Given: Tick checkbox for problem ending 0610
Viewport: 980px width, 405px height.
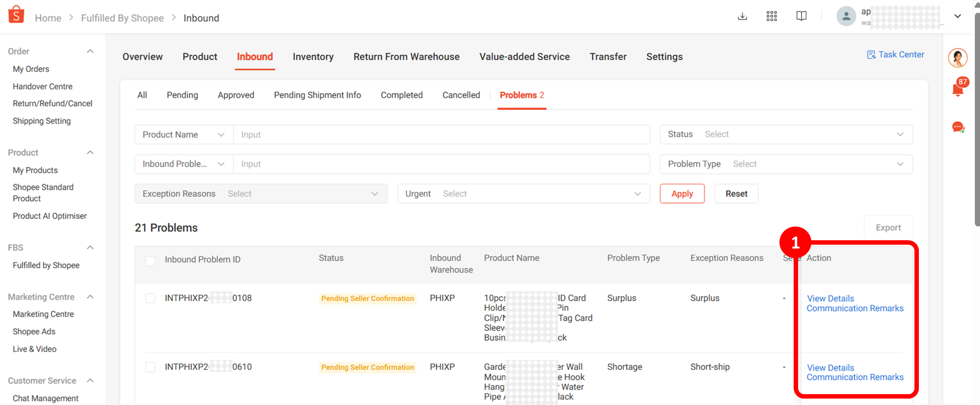Looking at the screenshot, I should pyautogui.click(x=150, y=367).
